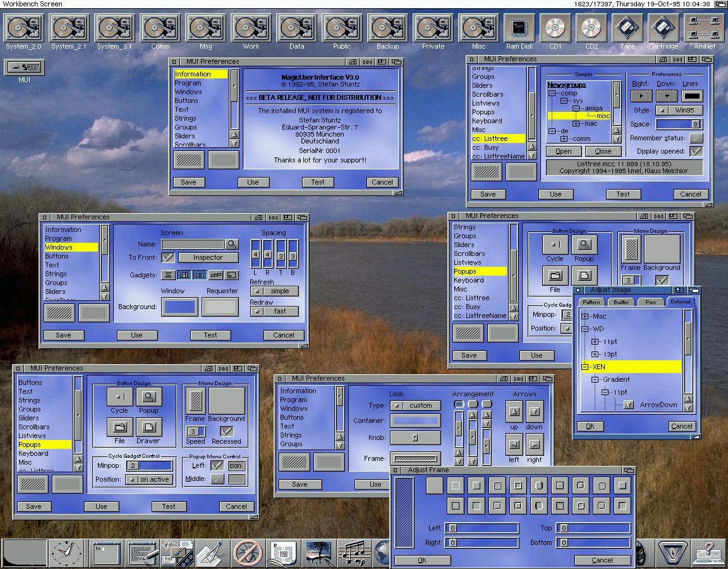Click the music notes icon in dock
The height and width of the screenshot is (569, 728).
click(353, 553)
